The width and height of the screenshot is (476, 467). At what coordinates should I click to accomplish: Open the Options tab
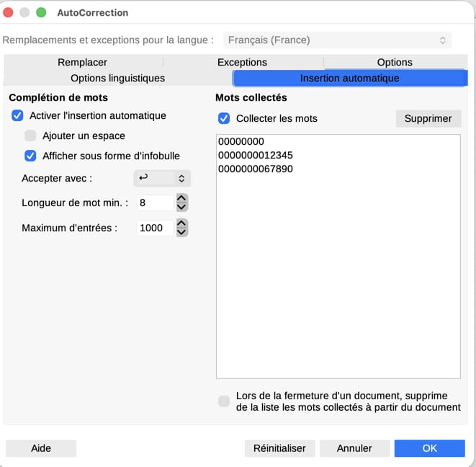[x=395, y=62]
